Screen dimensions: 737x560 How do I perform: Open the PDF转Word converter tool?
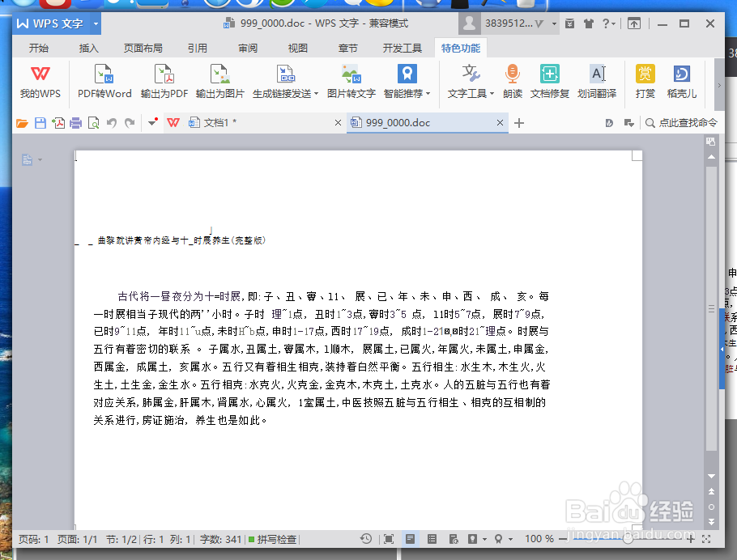coord(105,81)
